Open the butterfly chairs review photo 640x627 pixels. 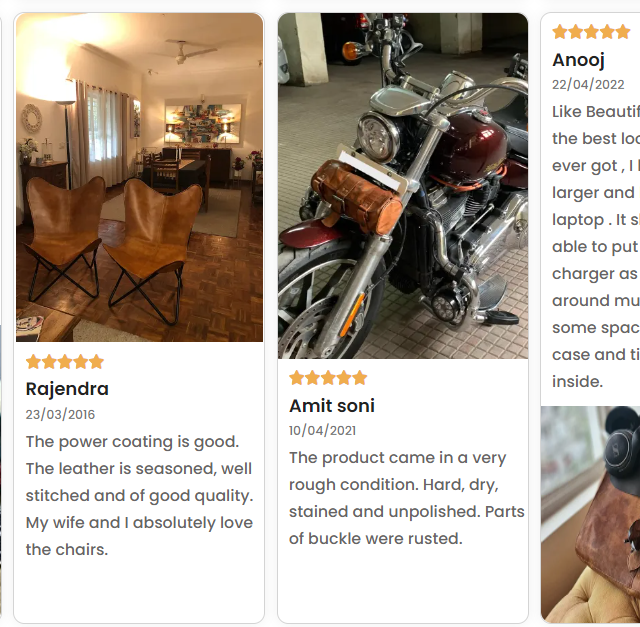pyautogui.click(x=139, y=177)
